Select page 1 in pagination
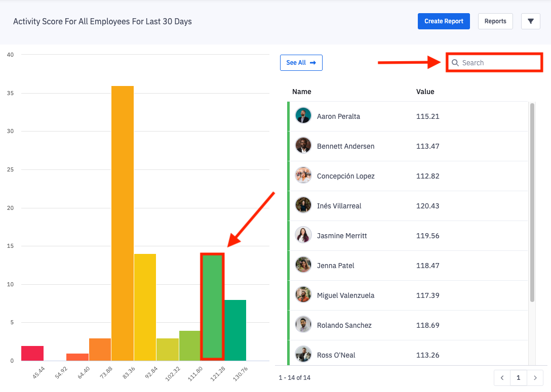The width and height of the screenshot is (551, 392). tap(519, 378)
